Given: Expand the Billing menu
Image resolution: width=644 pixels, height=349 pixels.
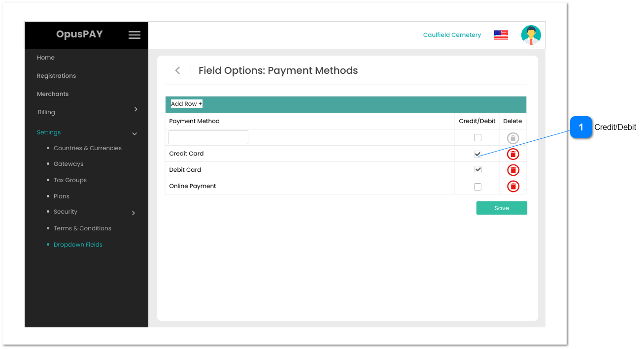Looking at the screenshot, I should click(46, 112).
